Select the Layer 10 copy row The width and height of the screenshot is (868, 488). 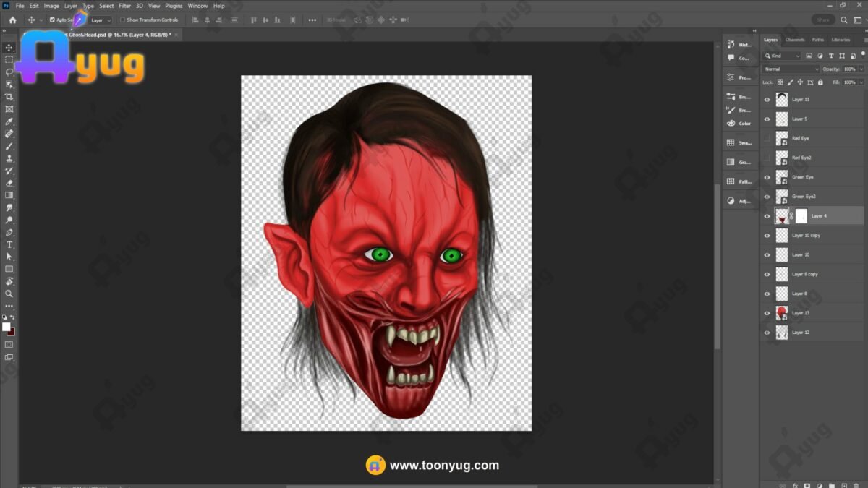click(x=813, y=236)
